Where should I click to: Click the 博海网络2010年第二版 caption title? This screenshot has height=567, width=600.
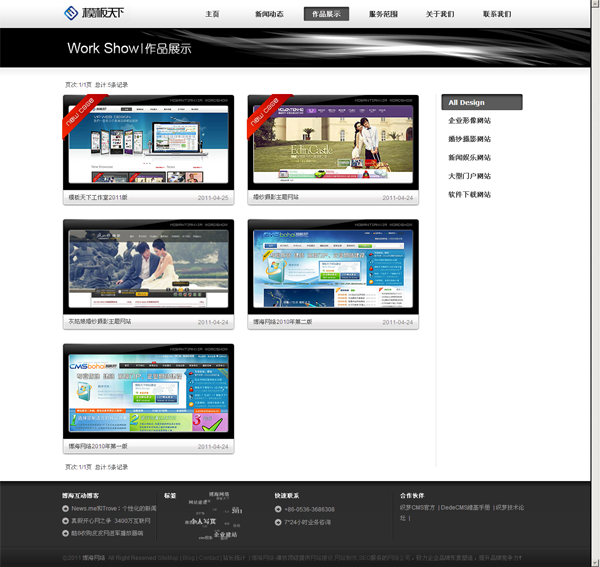[282, 322]
